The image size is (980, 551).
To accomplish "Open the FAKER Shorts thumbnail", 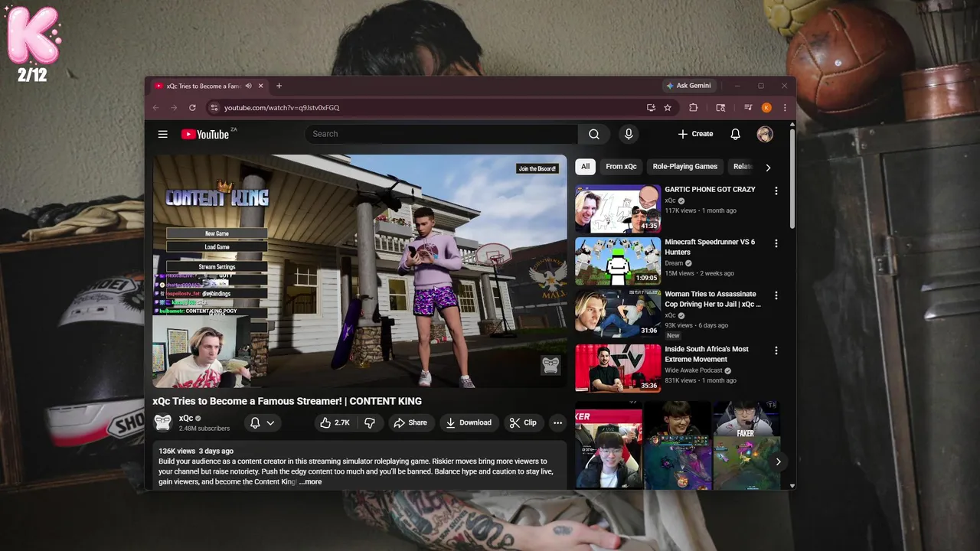I will pyautogui.click(x=746, y=445).
